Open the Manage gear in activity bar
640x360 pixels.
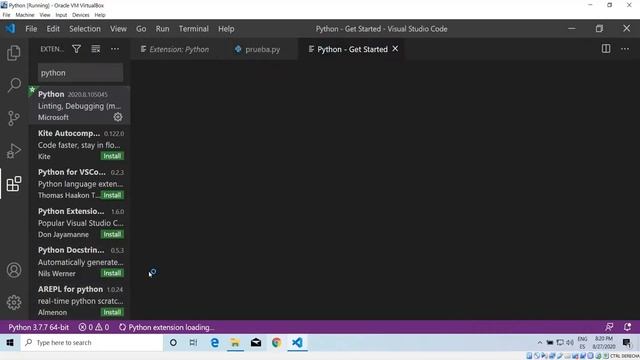[14, 302]
